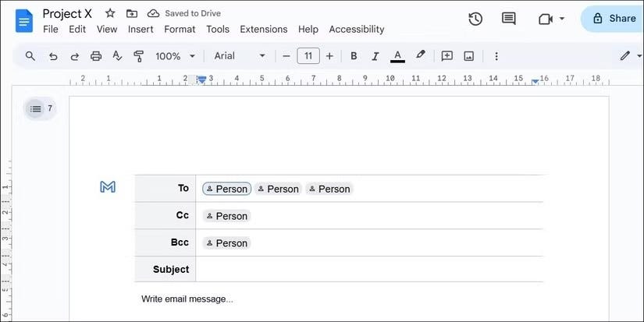The width and height of the screenshot is (644, 322).
Task: Click the insert image icon
Action: pos(468,56)
